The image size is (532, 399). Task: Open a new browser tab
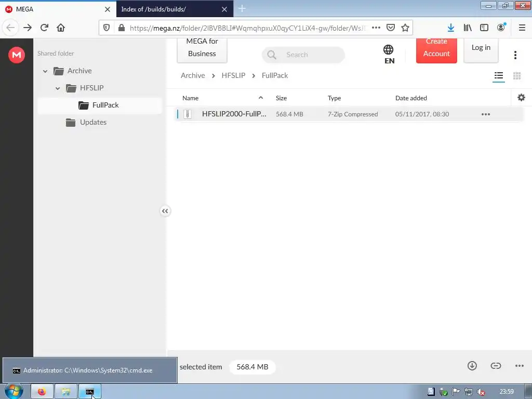point(242,9)
